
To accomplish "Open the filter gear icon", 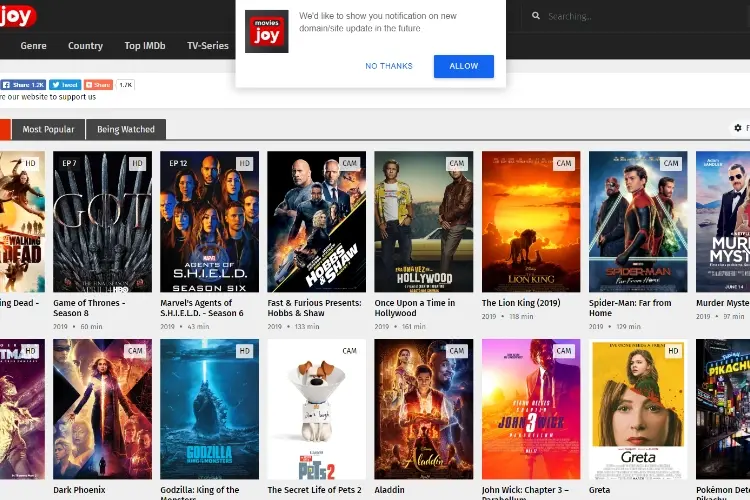I will click(738, 128).
